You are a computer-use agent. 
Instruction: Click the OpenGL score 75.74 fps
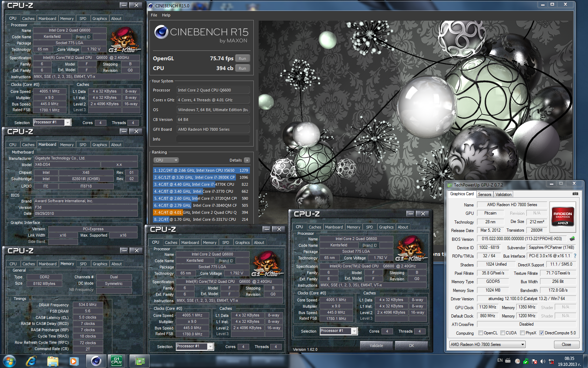coord(222,59)
